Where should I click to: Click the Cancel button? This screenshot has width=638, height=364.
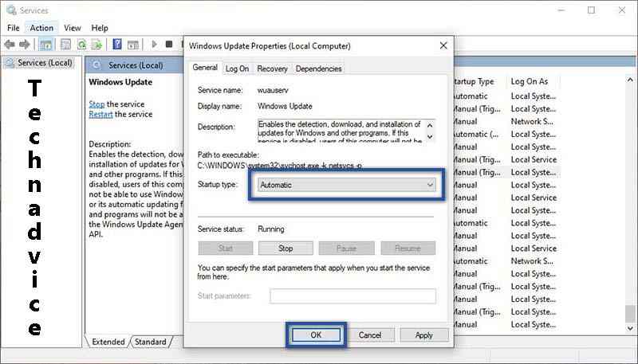point(370,335)
